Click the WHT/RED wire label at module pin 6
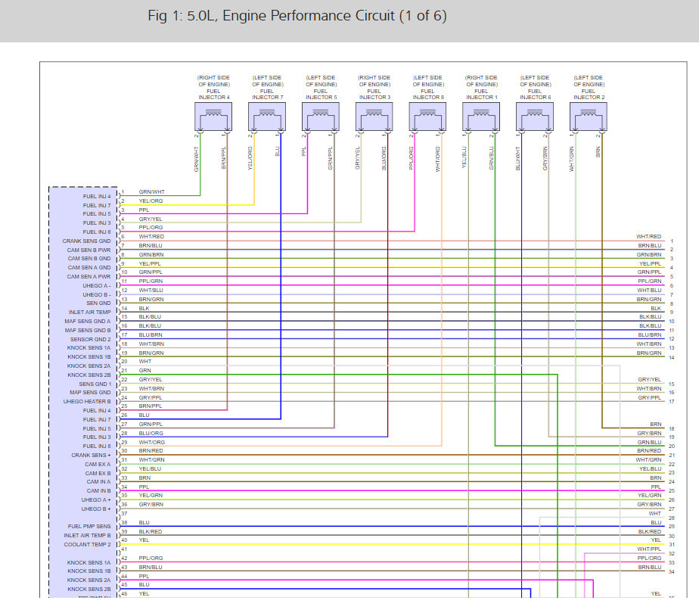This screenshot has width=699, height=616. tap(151, 236)
